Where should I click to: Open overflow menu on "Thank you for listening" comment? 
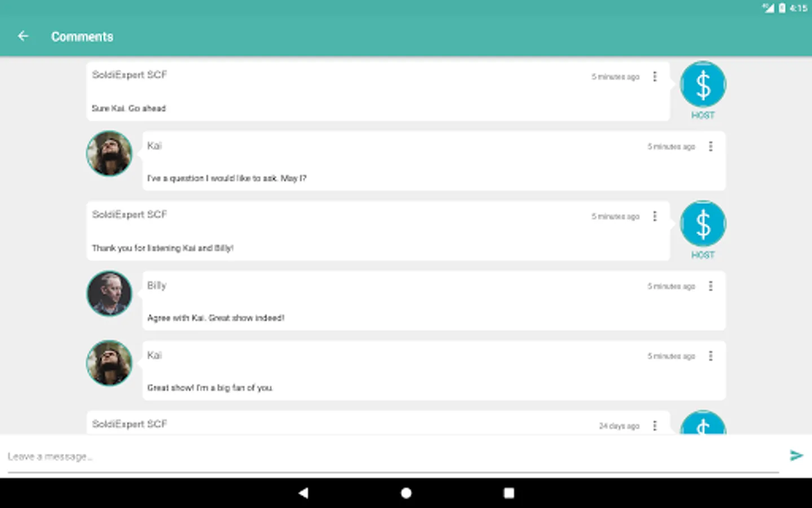pos(655,216)
